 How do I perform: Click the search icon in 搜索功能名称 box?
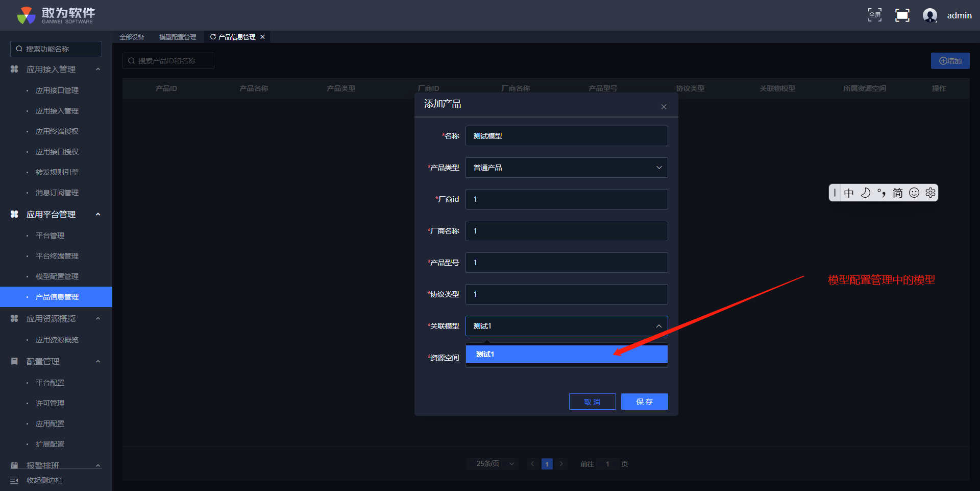tap(19, 49)
